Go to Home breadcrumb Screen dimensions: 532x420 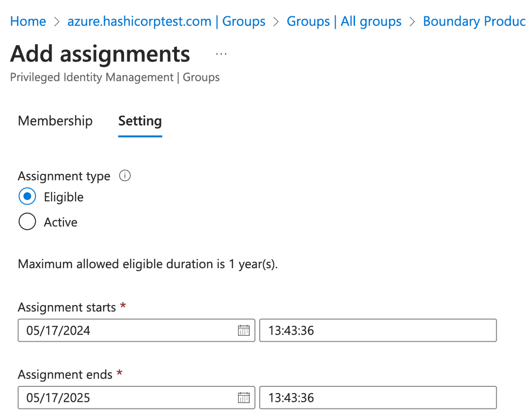pyautogui.click(x=28, y=21)
